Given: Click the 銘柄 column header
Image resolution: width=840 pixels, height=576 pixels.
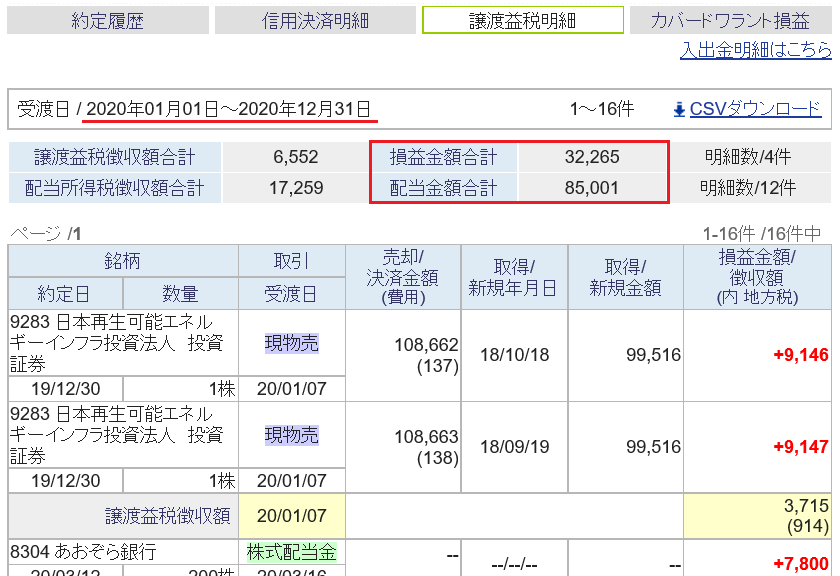Looking at the screenshot, I should (123, 261).
